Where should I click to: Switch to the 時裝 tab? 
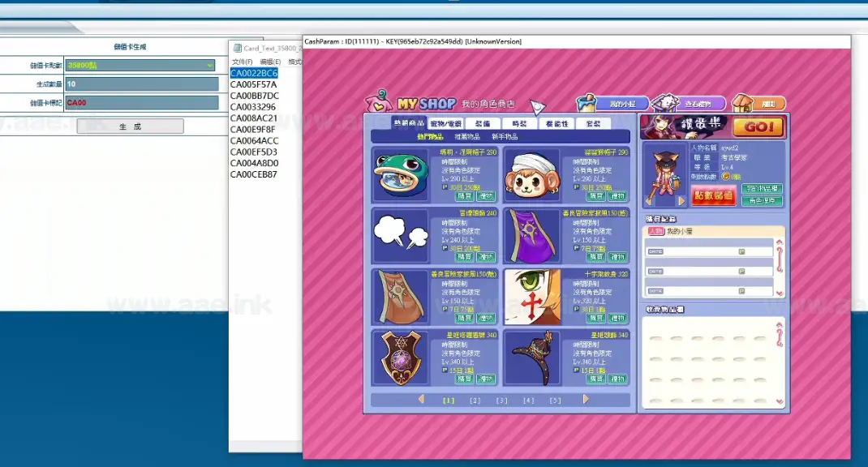pos(519,124)
